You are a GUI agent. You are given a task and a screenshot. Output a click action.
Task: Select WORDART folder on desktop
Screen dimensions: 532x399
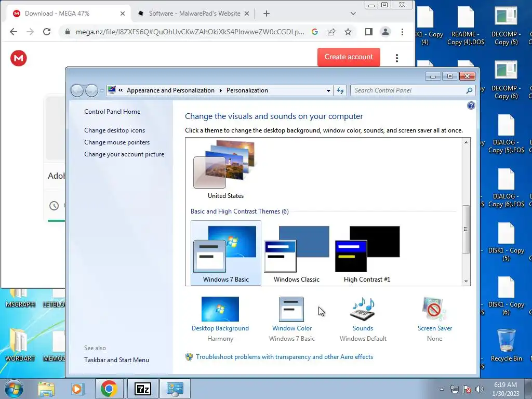pos(20,344)
